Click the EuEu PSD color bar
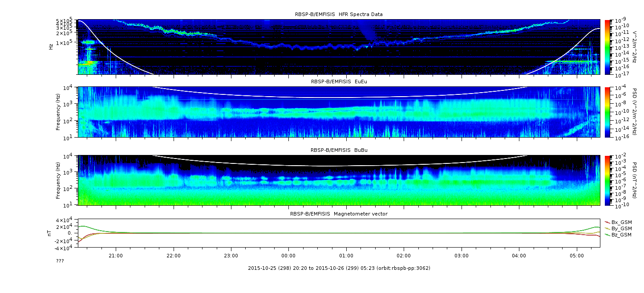Viewport: 644px width, 293px height. click(608, 112)
